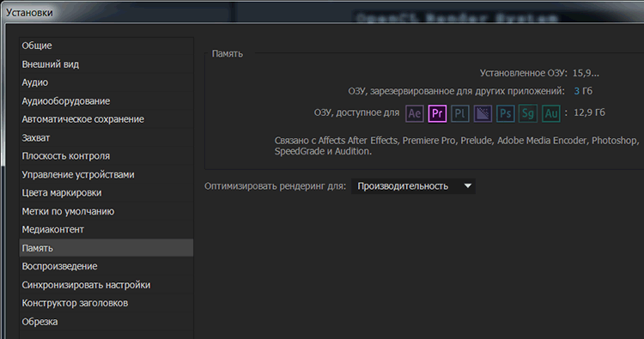Open Цвета маркировки settings
The image size is (644, 339).
click(106, 192)
